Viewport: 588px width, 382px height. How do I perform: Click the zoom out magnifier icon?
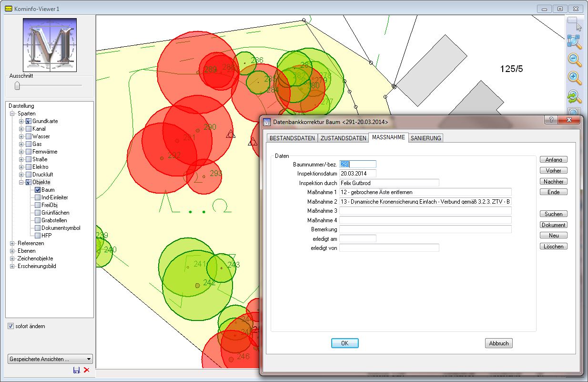point(574,60)
